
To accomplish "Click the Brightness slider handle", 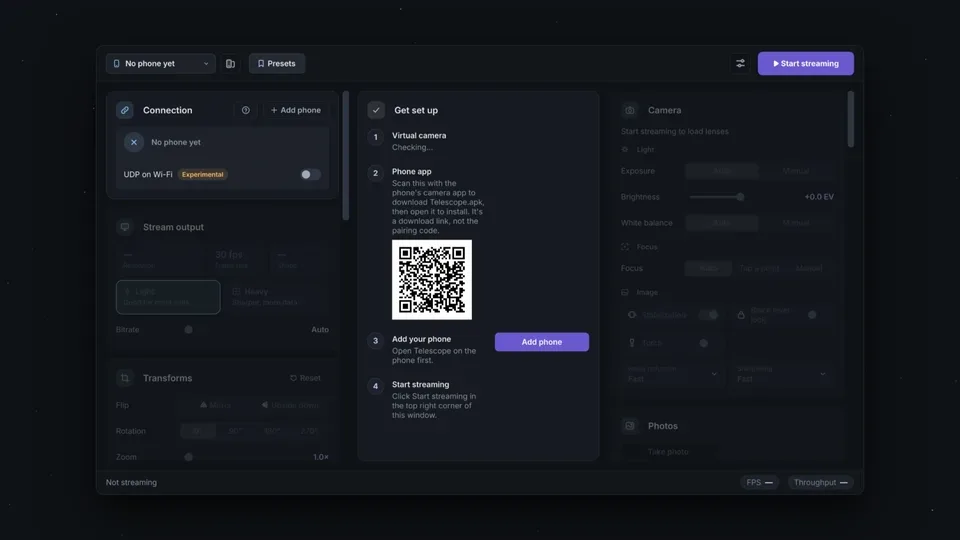I will (740, 197).
